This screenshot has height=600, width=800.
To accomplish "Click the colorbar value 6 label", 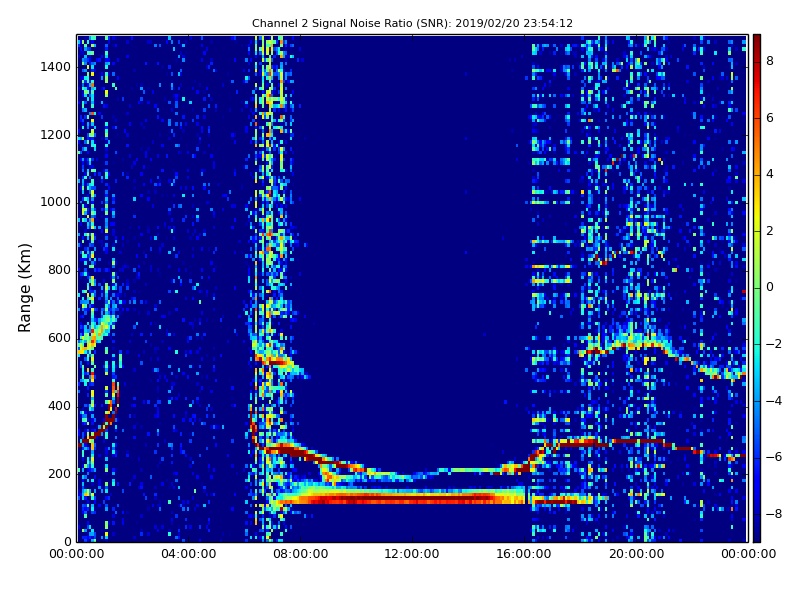I will (770, 118).
